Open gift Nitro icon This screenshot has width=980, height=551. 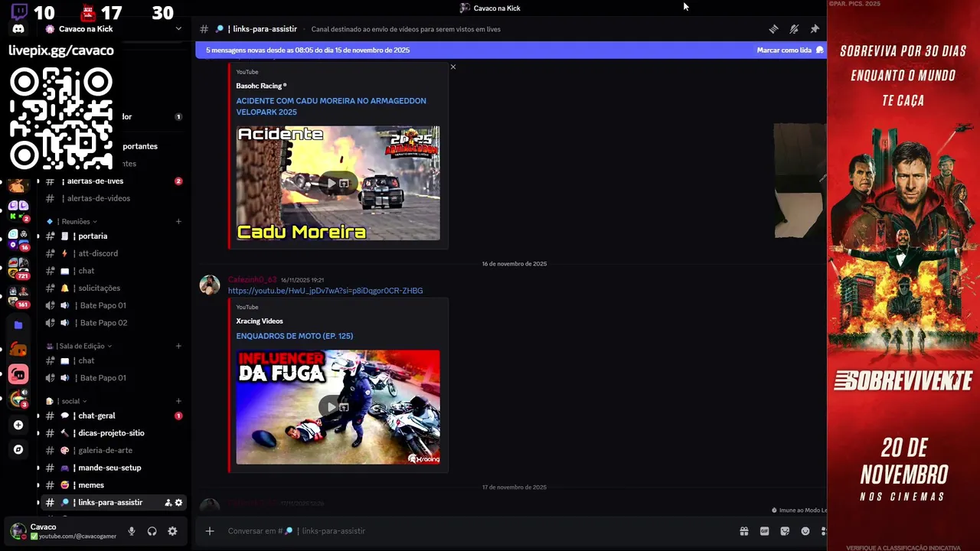point(743,531)
